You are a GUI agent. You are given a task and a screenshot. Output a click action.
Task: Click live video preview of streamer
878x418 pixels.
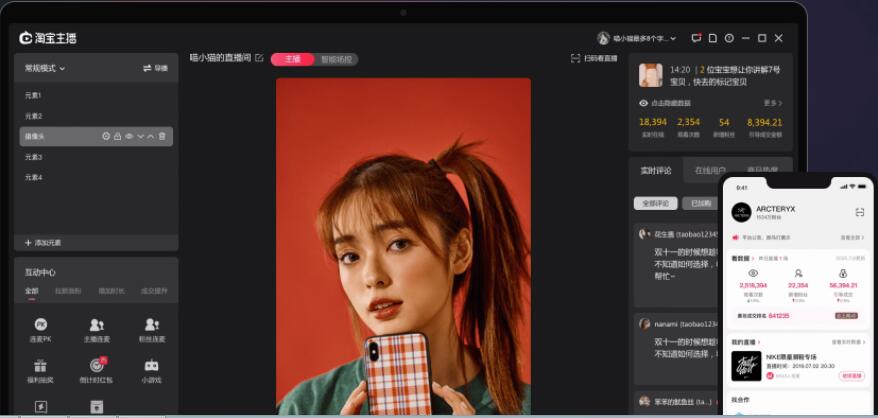click(x=403, y=247)
